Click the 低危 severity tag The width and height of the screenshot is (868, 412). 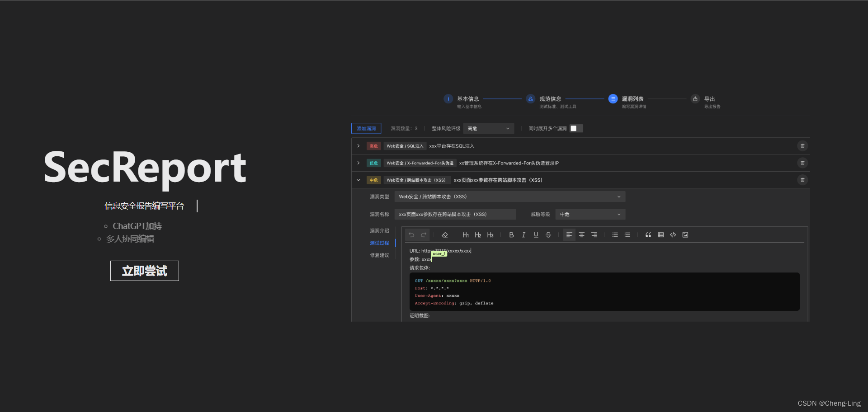click(373, 163)
